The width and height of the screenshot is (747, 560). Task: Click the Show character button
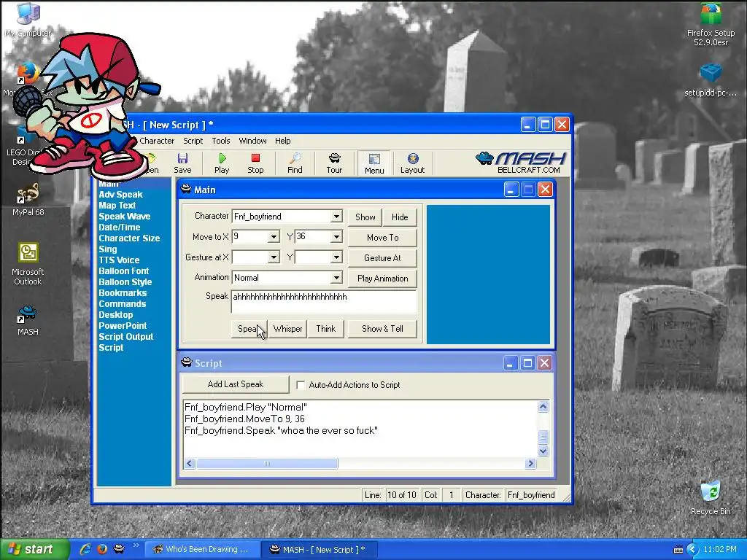(365, 217)
